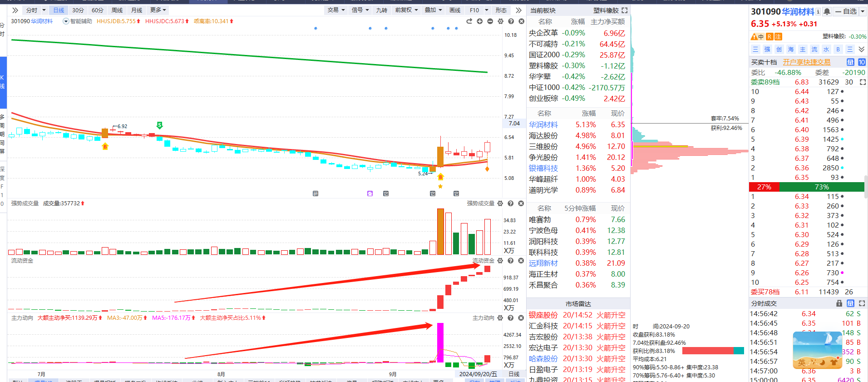Expand the 当前板块 panel to fullscreen
This screenshot has height=382, width=868.
(x=625, y=10)
